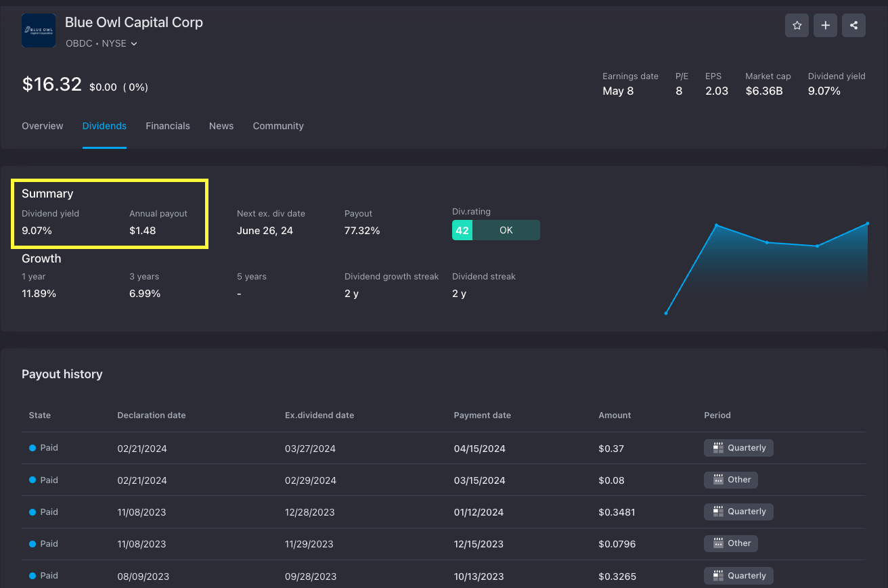
Task: Click the Earnings date May 8 value
Action: coord(618,91)
